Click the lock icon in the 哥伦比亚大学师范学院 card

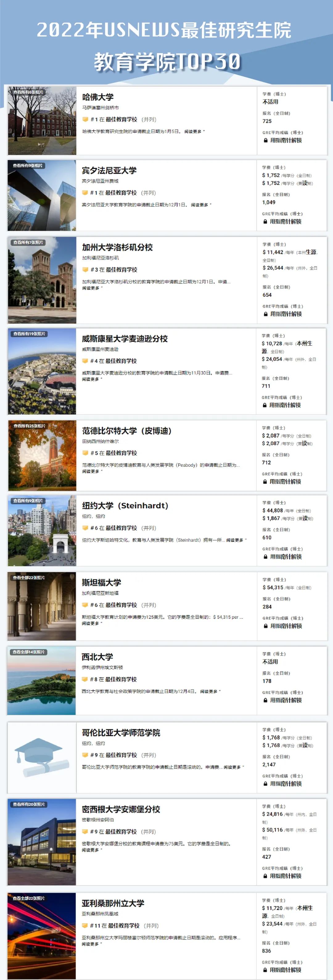click(x=265, y=784)
